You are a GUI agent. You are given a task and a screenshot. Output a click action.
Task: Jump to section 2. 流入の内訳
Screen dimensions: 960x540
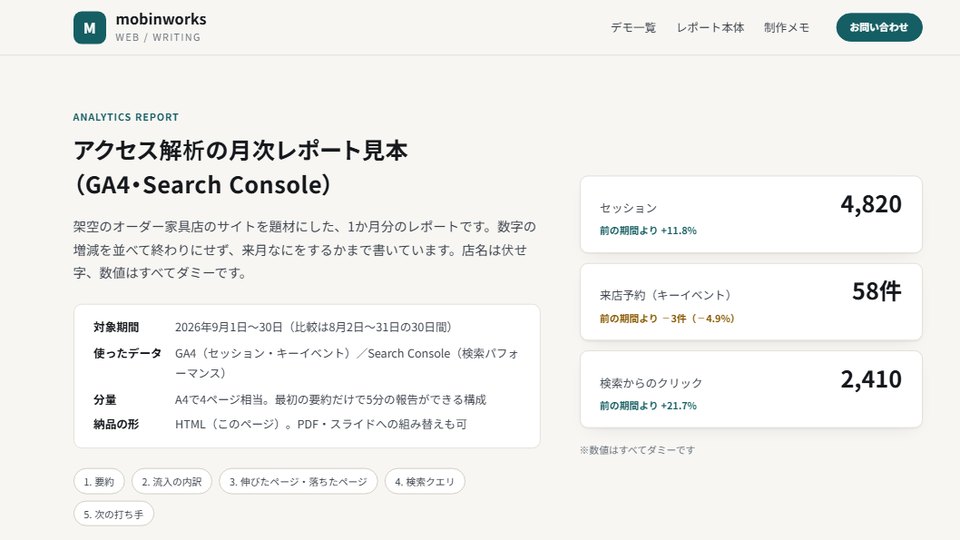(172, 482)
